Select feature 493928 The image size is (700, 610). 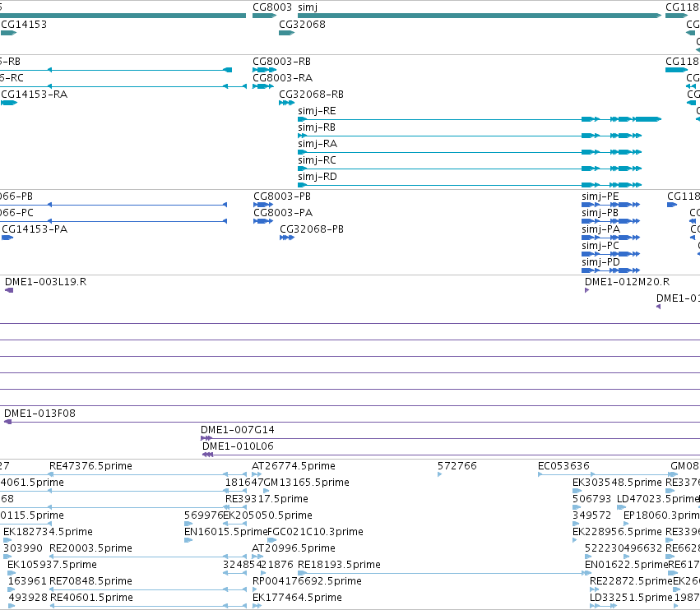(x=28, y=598)
